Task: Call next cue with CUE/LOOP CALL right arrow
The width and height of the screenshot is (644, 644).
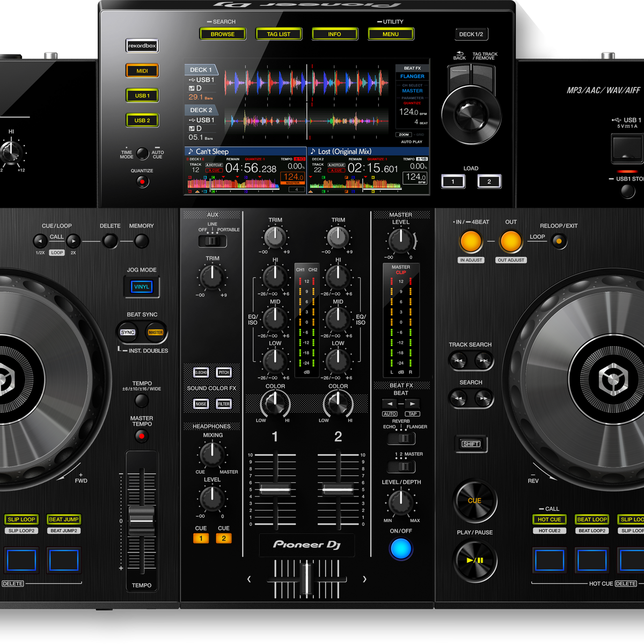Action: pyautogui.click(x=73, y=241)
